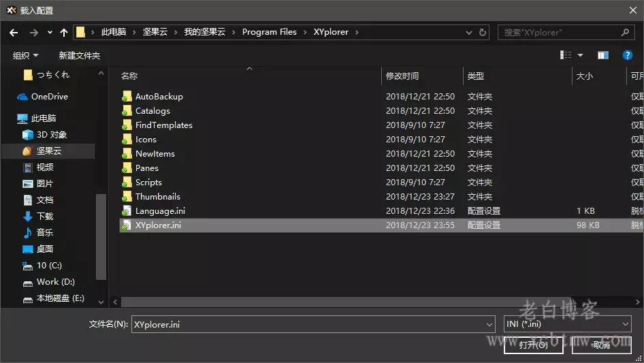644x363 pixels.
Task: Click 此电脑 in the address bar
Action: [x=114, y=32]
